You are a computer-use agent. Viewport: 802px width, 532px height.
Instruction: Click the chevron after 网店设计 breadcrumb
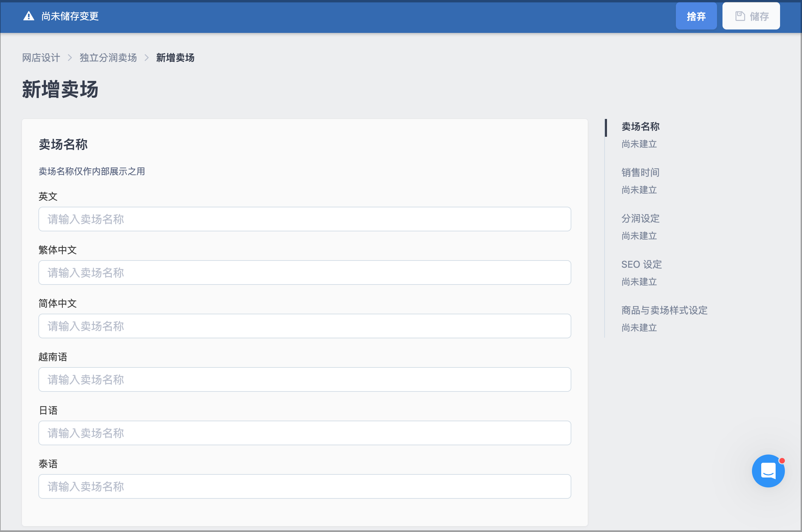pyautogui.click(x=70, y=58)
